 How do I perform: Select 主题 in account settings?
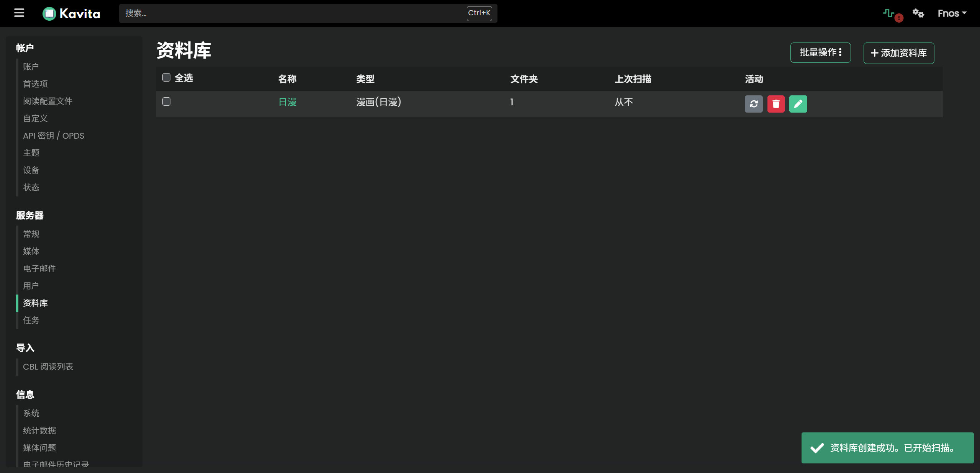31,153
